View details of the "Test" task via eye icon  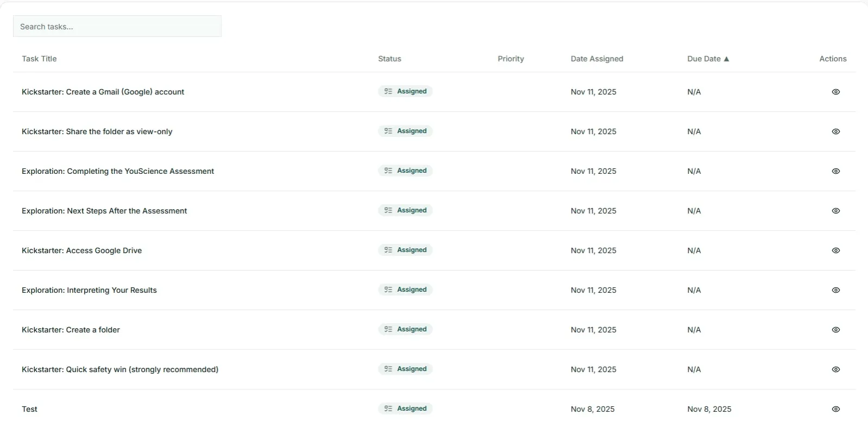pos(835,409)
